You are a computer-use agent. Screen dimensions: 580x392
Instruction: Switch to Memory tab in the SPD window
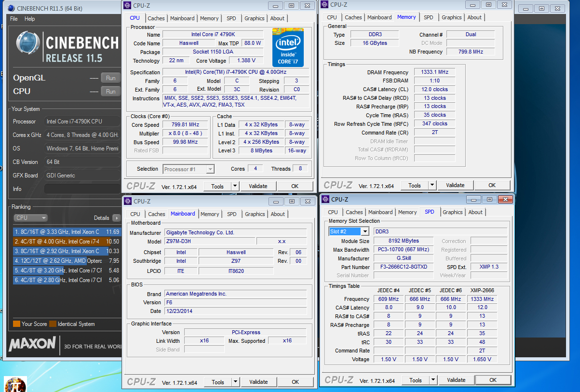(407, 212)
